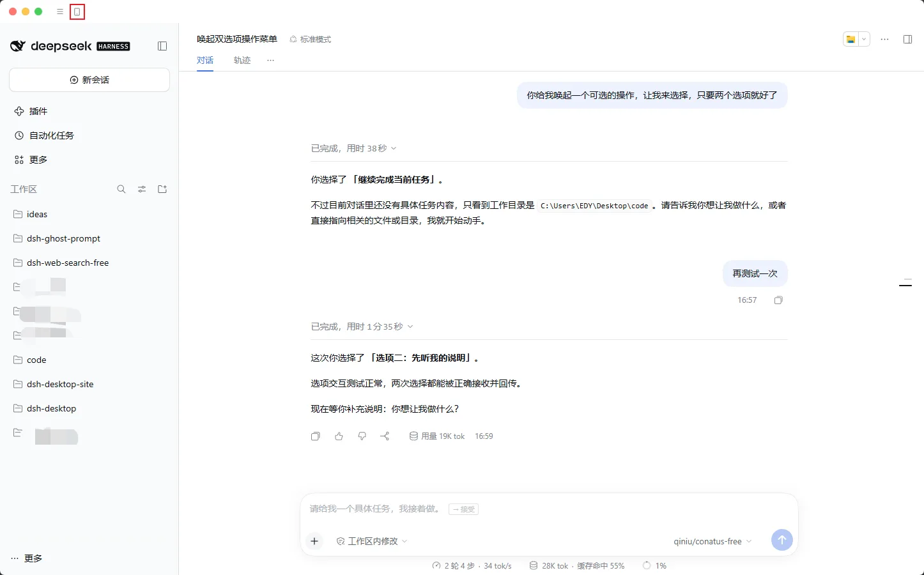Open the ideas workspace

[x=89, y=214]
